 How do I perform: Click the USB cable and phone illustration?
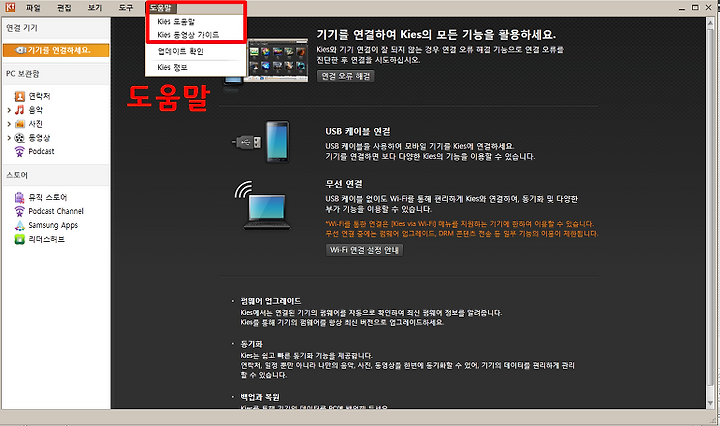point(261,142)
